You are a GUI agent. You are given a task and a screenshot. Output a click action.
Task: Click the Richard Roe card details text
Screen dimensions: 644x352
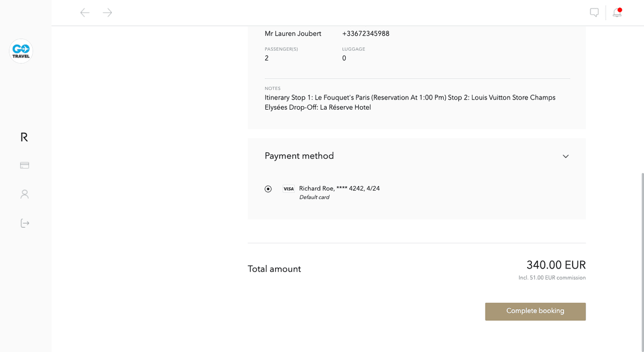(x=339, y=189)
